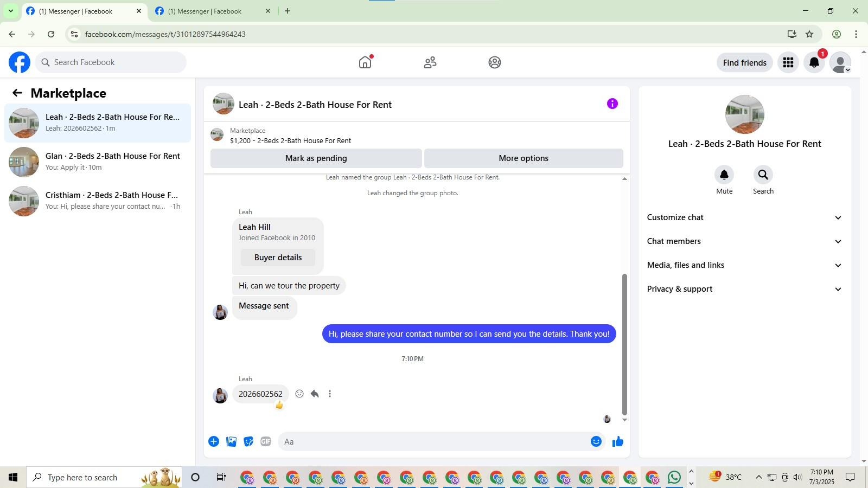Open Chrome profile icon in toolbar

(837, 34)
